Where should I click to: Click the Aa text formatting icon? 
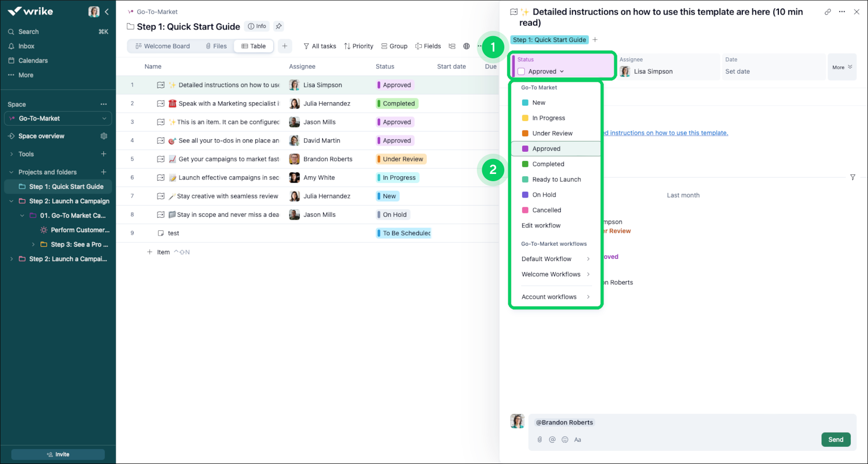click(x=578, y=439)
